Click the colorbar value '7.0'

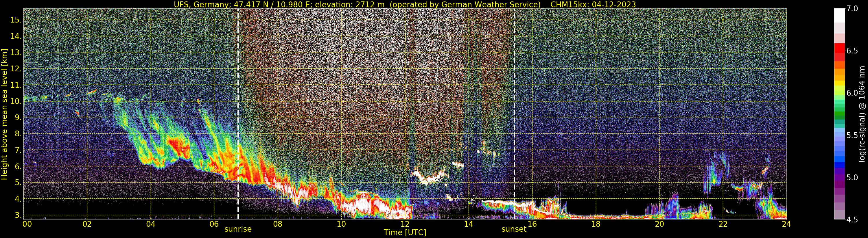852,9
